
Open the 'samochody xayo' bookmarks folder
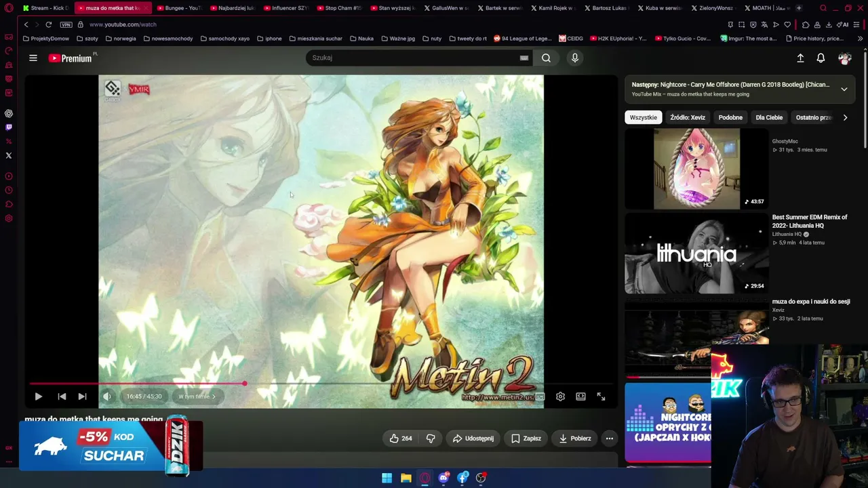click(224, 39)
